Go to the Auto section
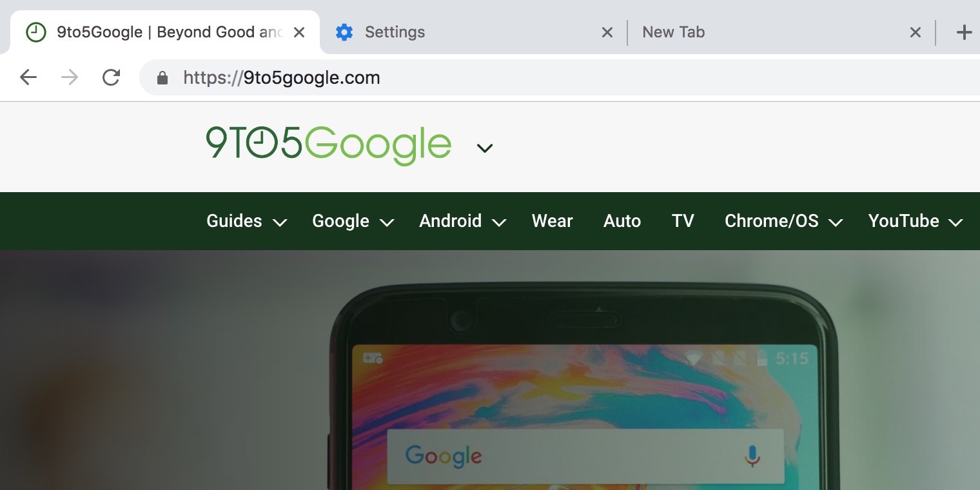This screenshot has width=980, height=490. 622,221
